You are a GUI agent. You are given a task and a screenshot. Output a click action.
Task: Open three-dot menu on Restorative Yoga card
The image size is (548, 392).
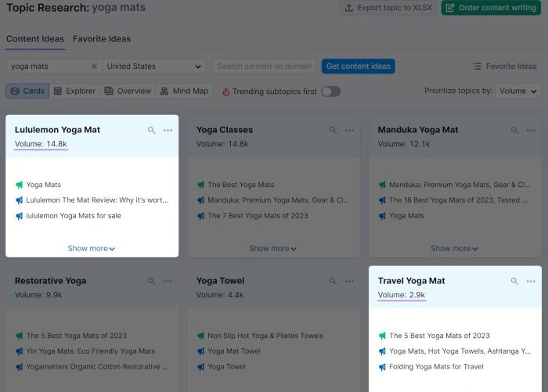coord(168,281)
